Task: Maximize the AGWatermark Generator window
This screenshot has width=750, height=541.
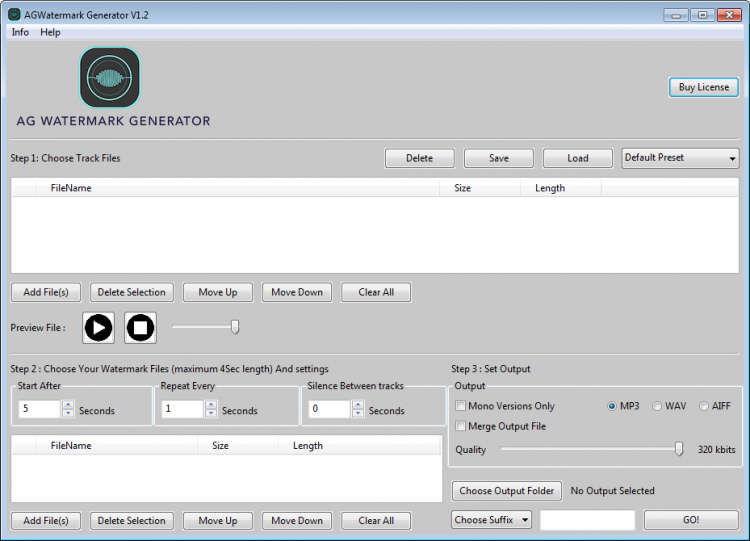Action: pyautogui.click(x=702, y=15)
